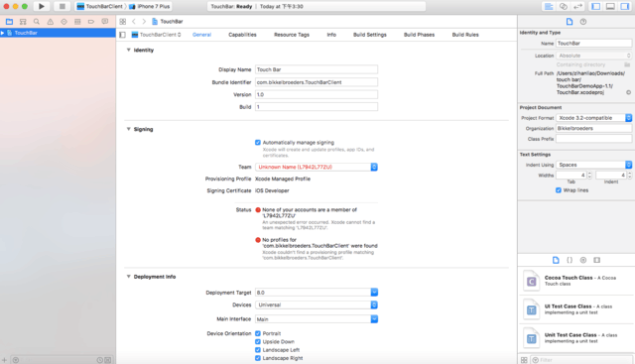Image resolution: width=635 pixels, height=364 pixels.
Task: Show File Template library
Action: [x=556, y=260]
